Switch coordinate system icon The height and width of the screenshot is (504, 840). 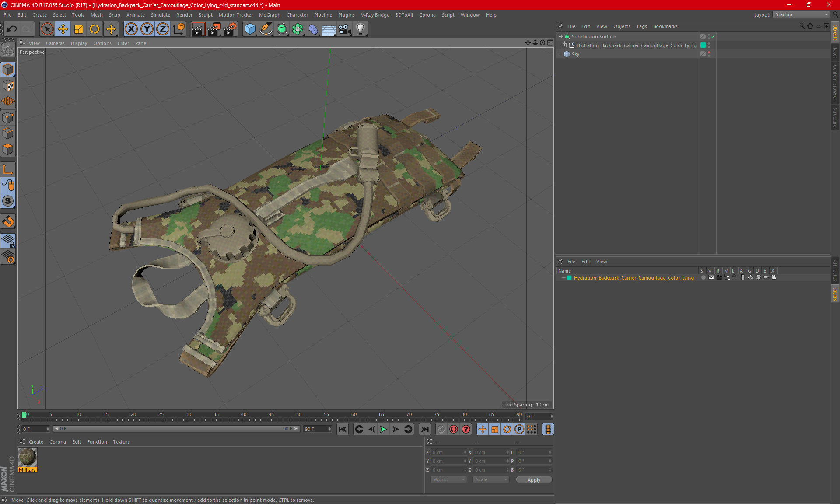point(179,29)
